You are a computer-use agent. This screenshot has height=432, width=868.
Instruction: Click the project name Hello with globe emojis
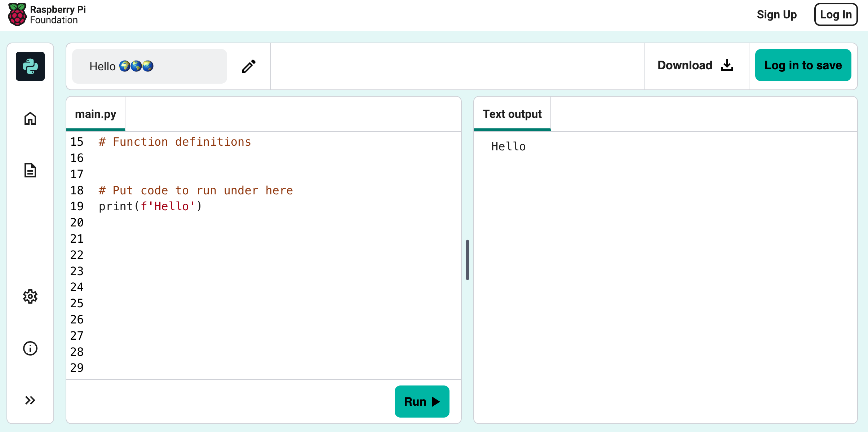149,66
